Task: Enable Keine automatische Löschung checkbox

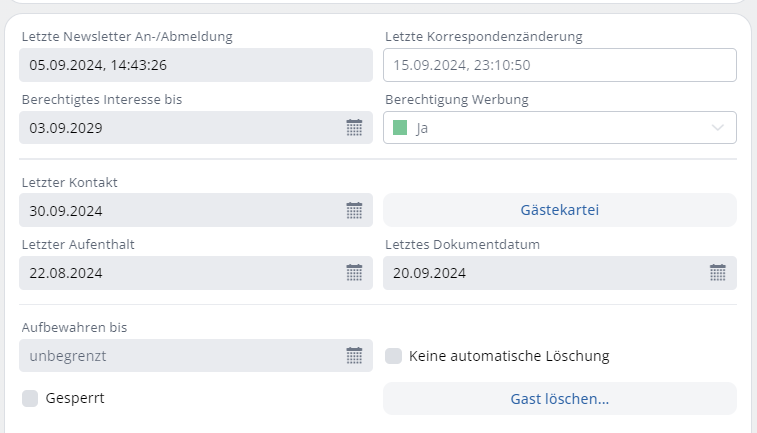Action: coord(394,356)
